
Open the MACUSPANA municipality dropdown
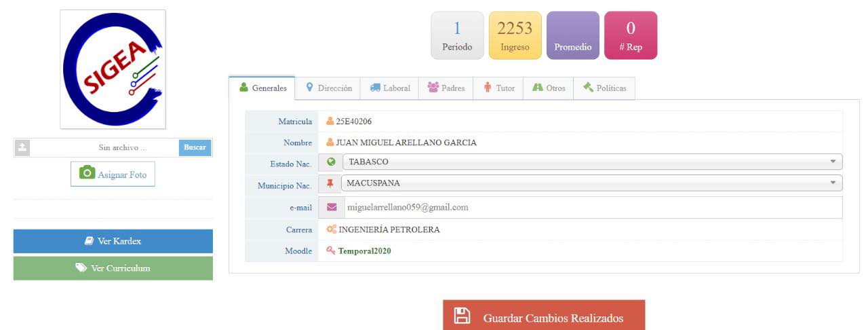591,183
